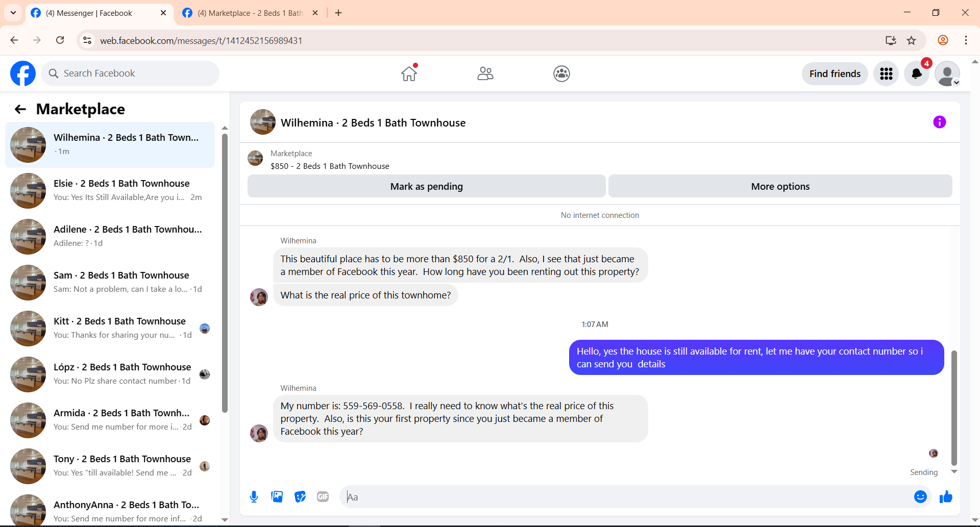This screenshot has height=527, width=980.
Task: Click the message with phone number 559-569-0558
Action: [460, 418]
